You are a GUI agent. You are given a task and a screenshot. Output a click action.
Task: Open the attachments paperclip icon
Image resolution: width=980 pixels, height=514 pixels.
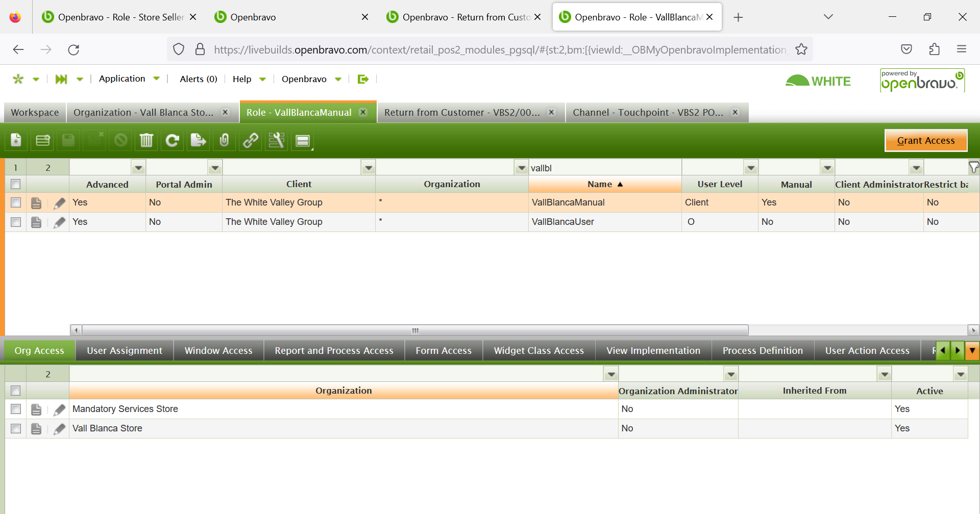click(x=224, y=140)
